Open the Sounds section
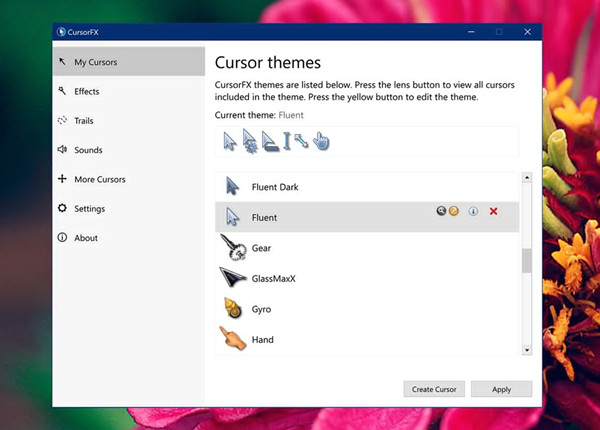 pyautogui.click(x=129, y=150)
